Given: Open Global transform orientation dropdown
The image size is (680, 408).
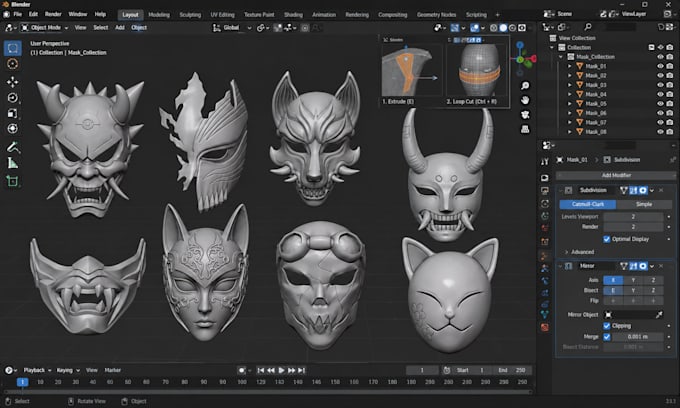Looking at the screenshot, I should 232,28.
